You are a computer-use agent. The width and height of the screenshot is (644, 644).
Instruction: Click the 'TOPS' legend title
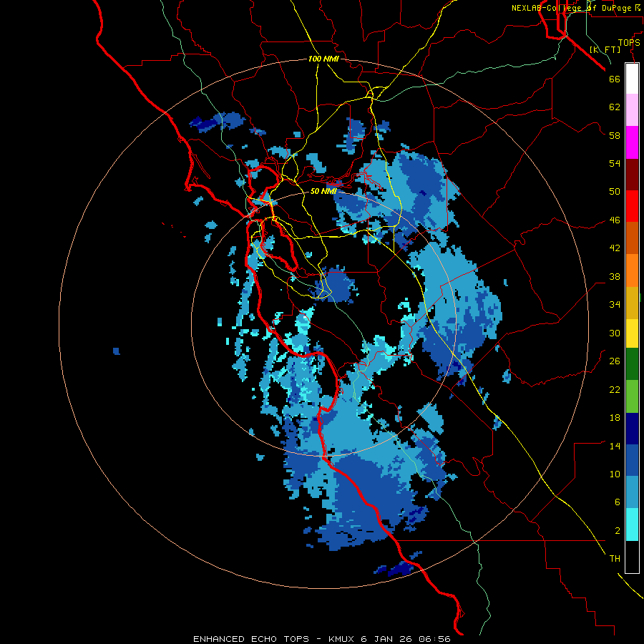pyautogui.click(x=629, y=43)
